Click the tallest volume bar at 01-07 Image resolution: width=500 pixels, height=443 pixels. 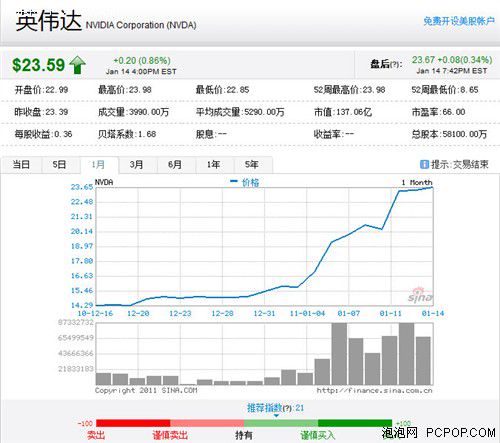coord(339,354)
